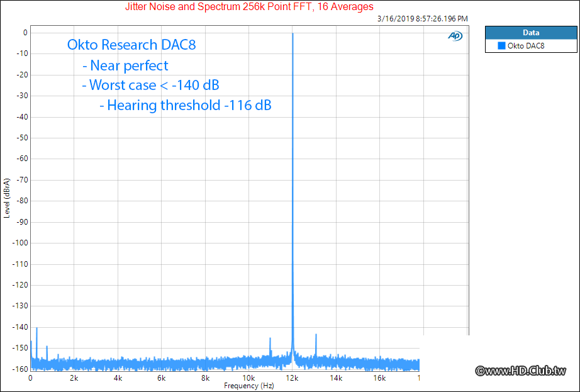
Task: Click the sideband spike near 11 kHz
Action: click(x=270, y=347)
